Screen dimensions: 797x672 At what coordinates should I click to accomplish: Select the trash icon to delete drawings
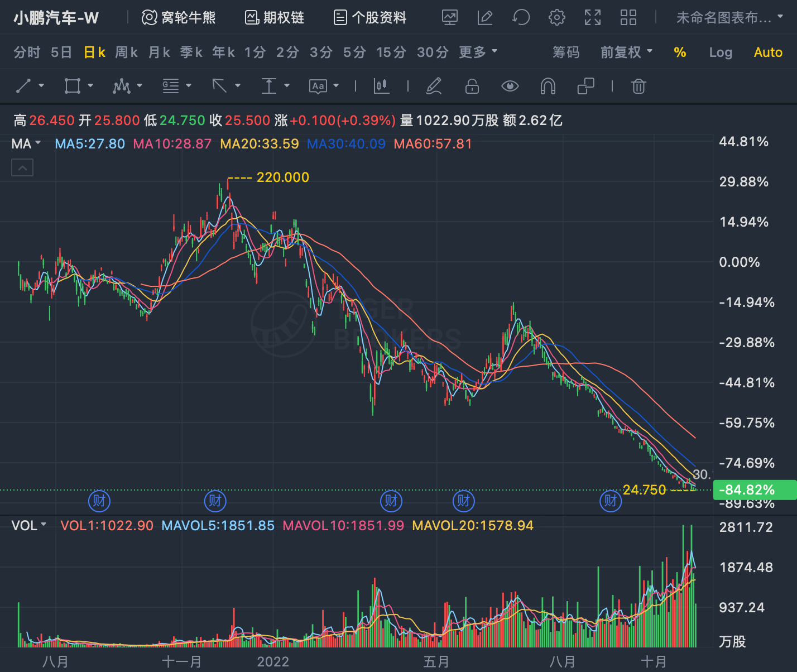[x=638, y=86]
